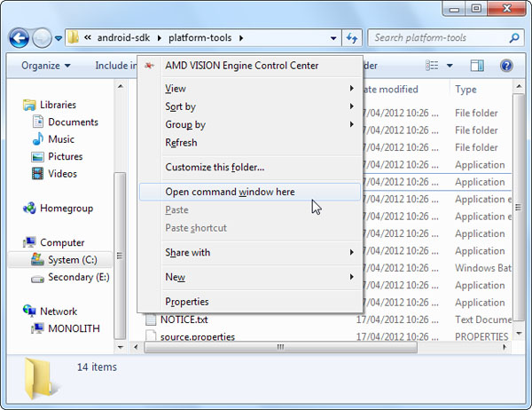This screenshot has width=532, height=410.
Task: Click the file list vertical scrollbar thumb
Action: click(519, 207)
